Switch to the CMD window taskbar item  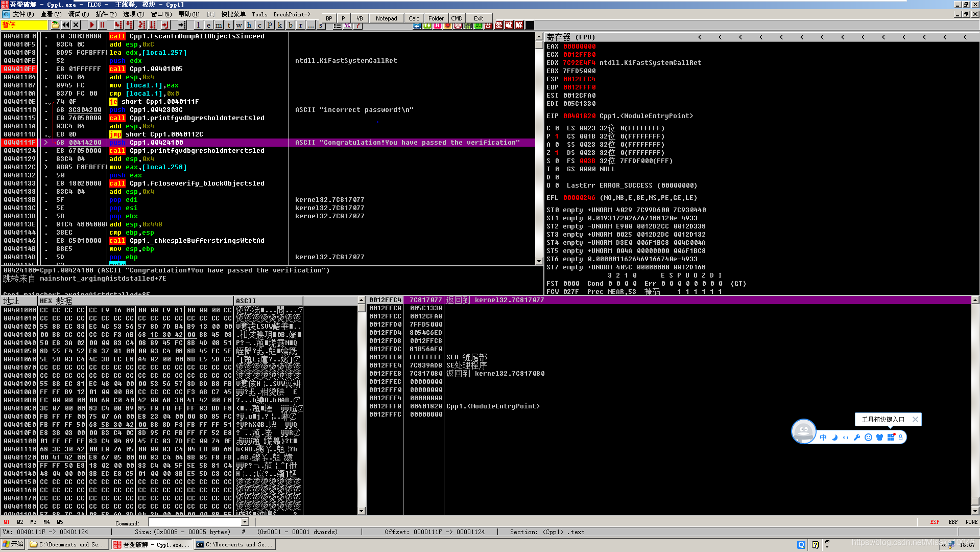(234, 544)
